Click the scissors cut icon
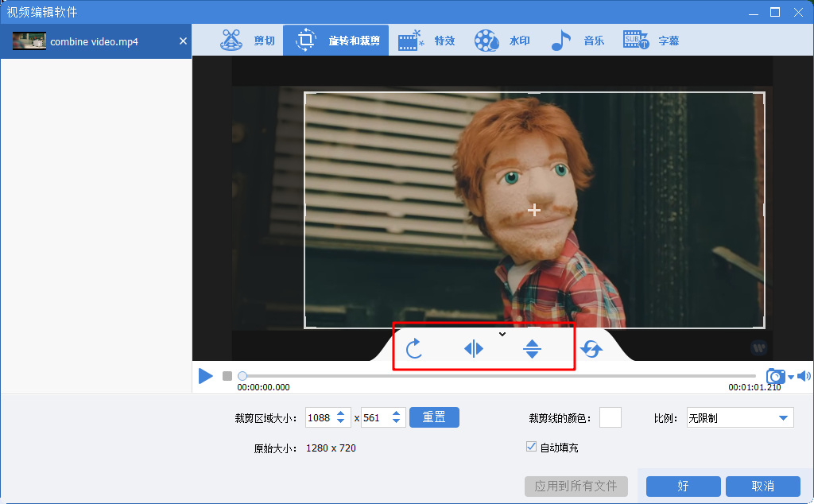 tap(231, 40)
